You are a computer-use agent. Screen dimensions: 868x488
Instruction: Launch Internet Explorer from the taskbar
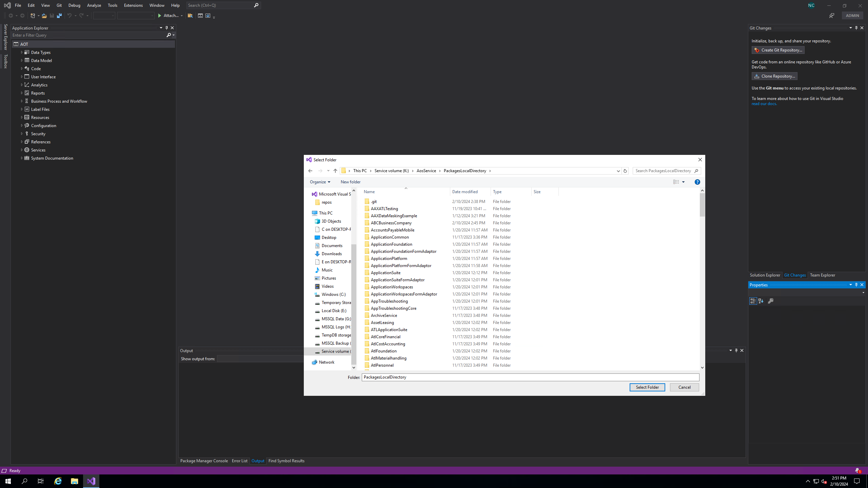[58, 481]
